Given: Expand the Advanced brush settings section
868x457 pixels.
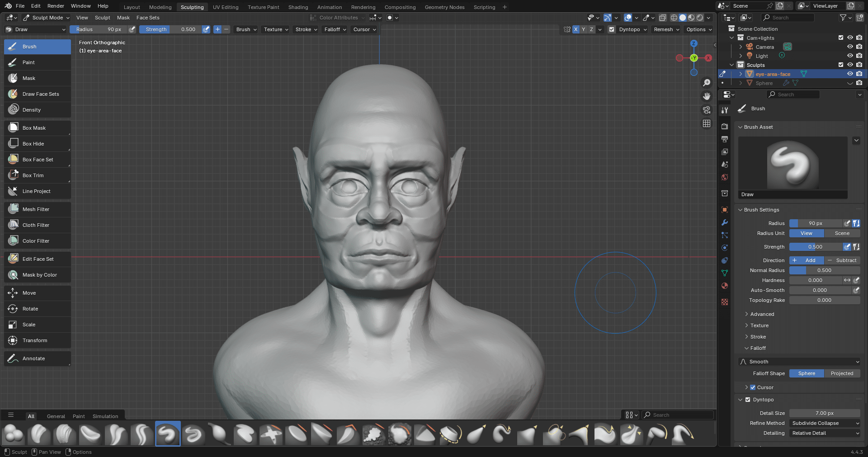Looking at the screenshot, I should point(762,314).
